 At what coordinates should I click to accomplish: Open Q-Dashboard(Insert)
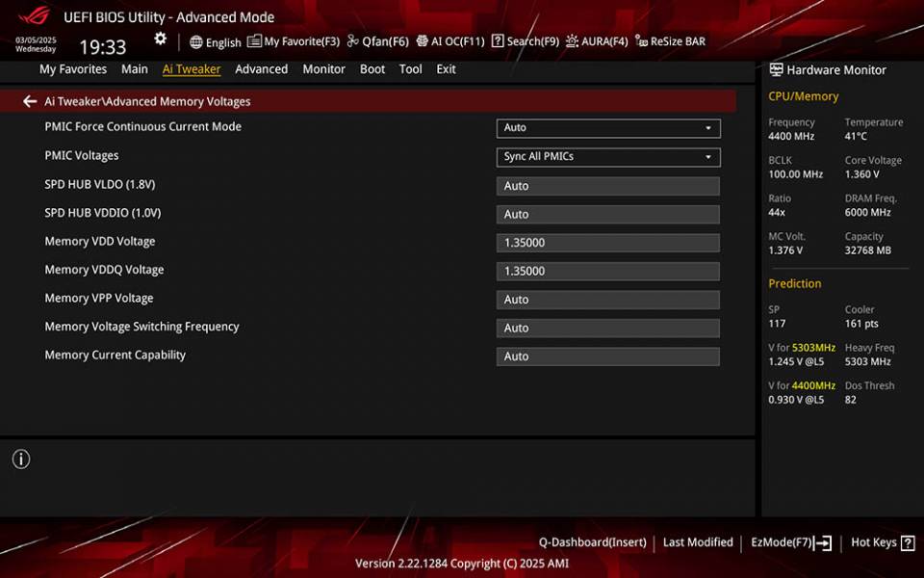coord(592,542)
